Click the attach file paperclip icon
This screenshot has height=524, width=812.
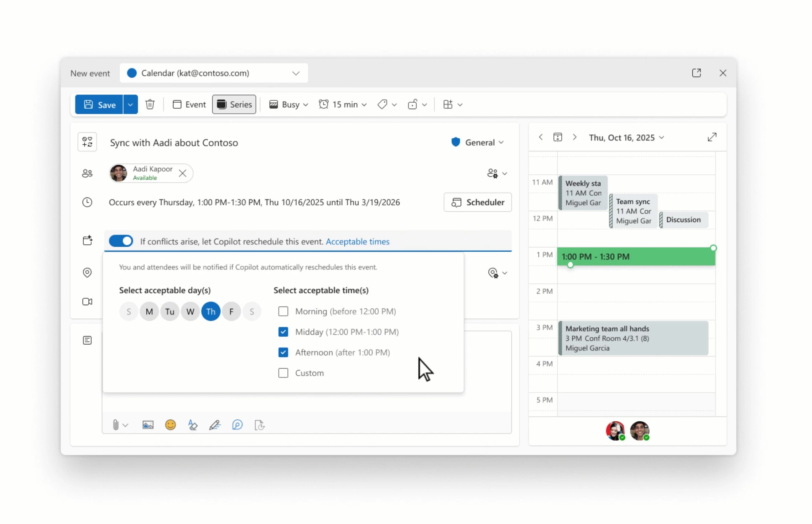coord(116,425)
